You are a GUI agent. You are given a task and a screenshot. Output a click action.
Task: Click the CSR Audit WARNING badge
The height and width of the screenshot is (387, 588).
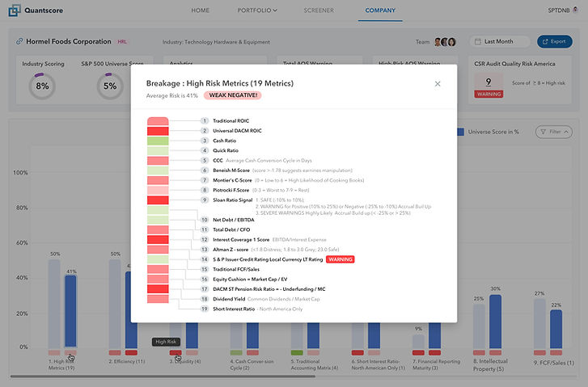489,94
